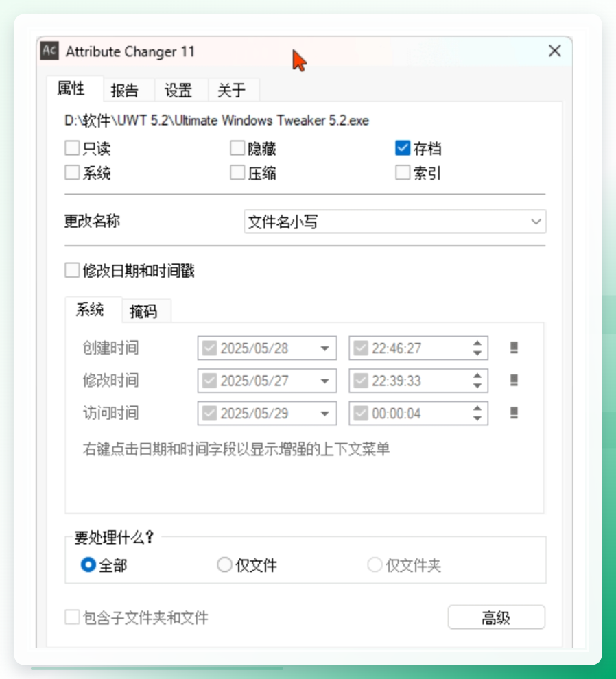Toggle the 系统 attribute checkbox
The height and width of the screenshot is (679, 616).
tap(72, 172)
